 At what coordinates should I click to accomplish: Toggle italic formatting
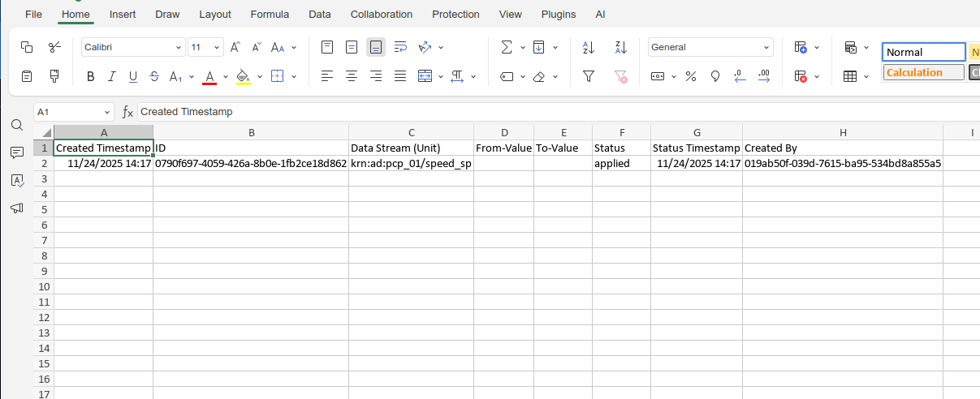pos(111,77)
